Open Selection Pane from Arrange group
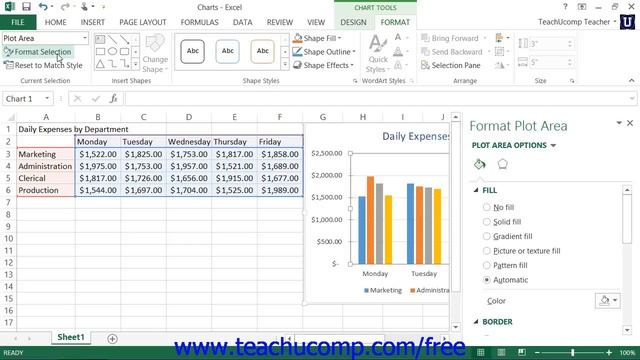This screenshot has width=640, height=360. [451, 65]
